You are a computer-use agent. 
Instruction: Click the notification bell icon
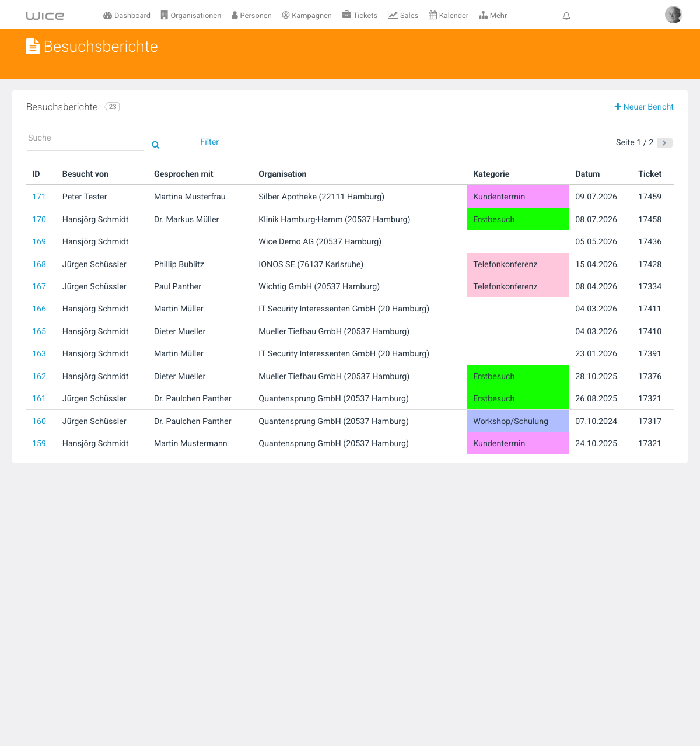[x=566, y=16]
